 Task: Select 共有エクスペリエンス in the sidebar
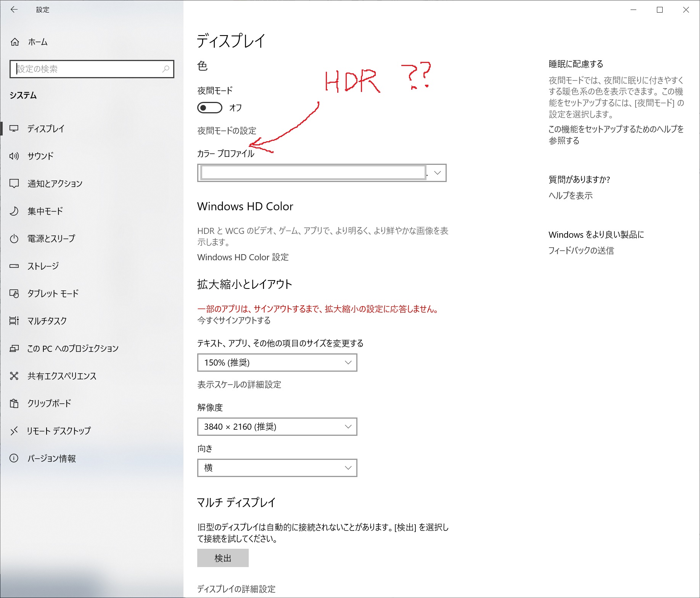tap(92, 376)
